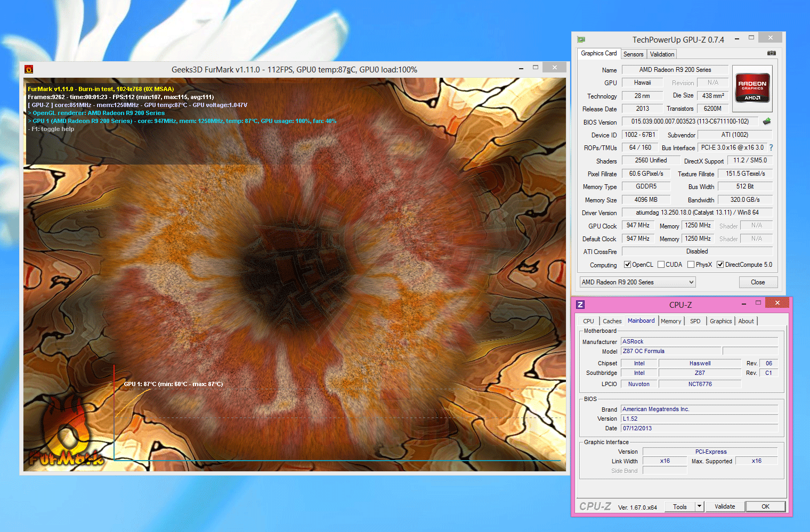The image size is (810, 532).
Task: Click the Die Size '438 mm²' value
Action: tap(712, 96)
